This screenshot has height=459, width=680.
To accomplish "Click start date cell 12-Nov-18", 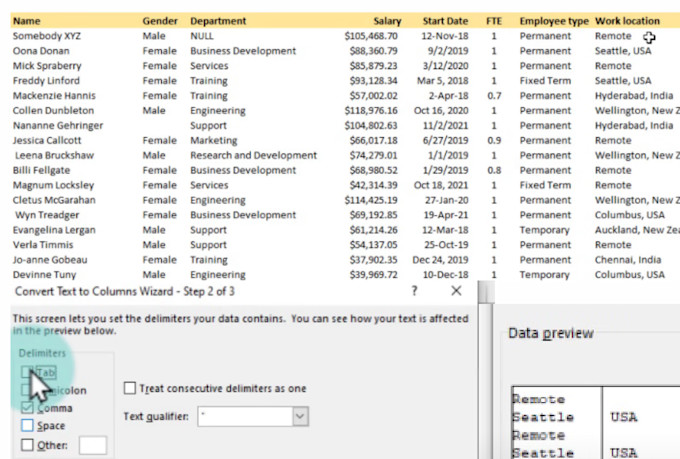I will (445, 36).
